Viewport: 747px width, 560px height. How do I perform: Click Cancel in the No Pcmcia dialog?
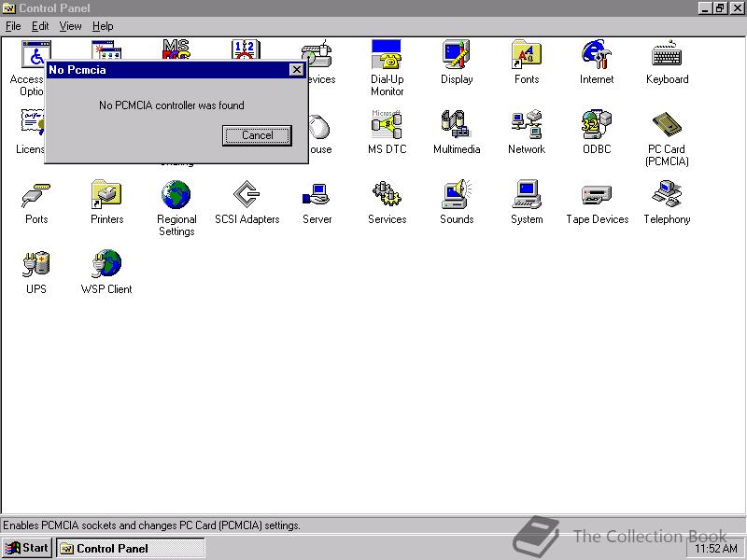pos(258,135)
